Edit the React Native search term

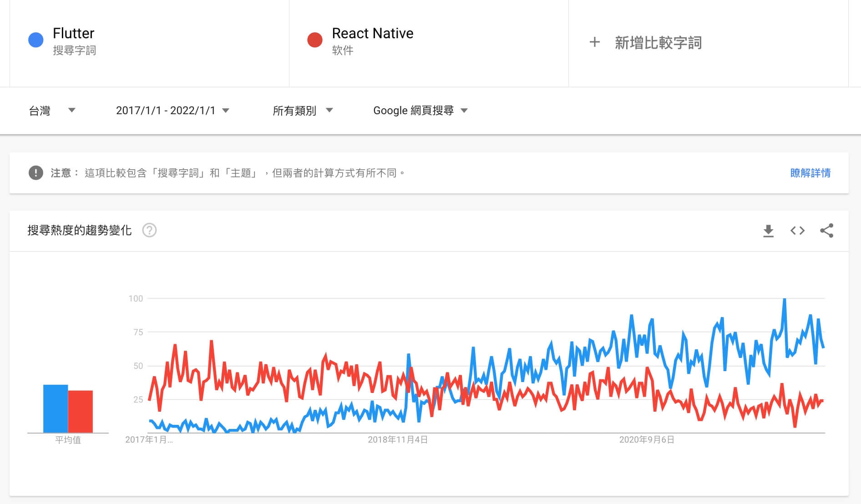(372, 34)
